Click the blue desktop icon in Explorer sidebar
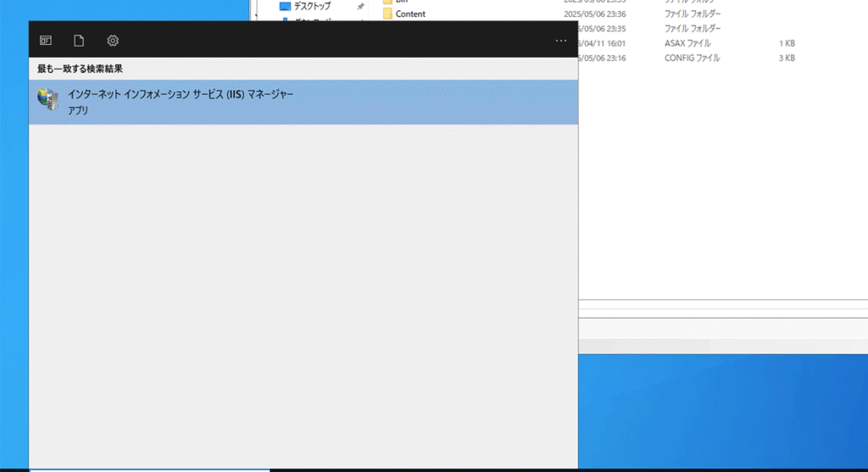 click(285, 6)
